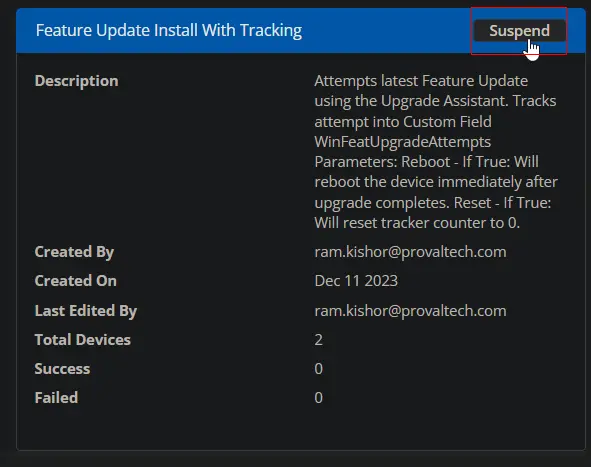Select the Total Devices value 2
This screenshot has width=591, height=467.
(318, 340)
